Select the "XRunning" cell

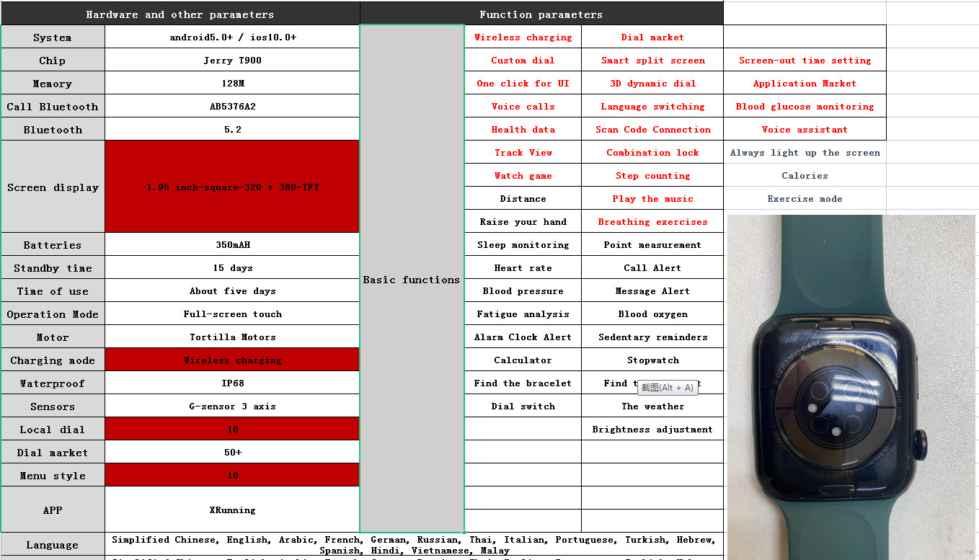coord(232,510)
